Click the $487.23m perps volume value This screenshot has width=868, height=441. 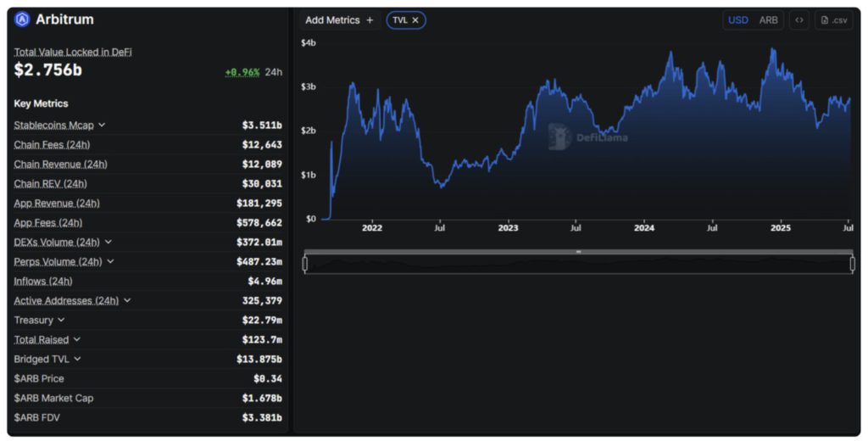259,261
